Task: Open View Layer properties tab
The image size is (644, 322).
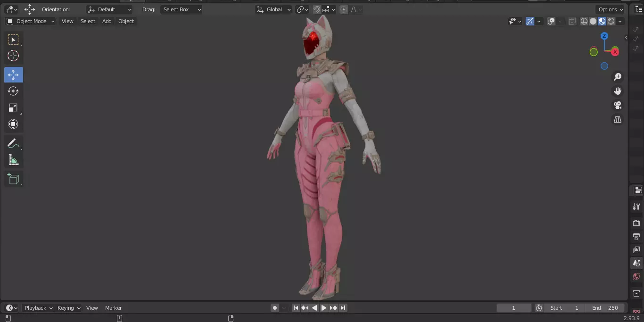Action: tap(636, 249)
